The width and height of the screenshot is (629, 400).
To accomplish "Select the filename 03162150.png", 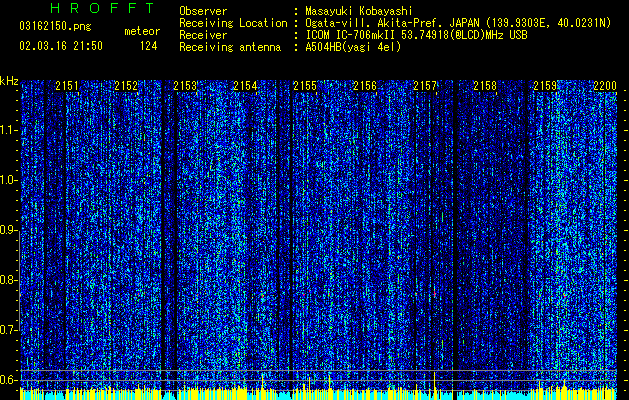I will [x=55, y=27].
